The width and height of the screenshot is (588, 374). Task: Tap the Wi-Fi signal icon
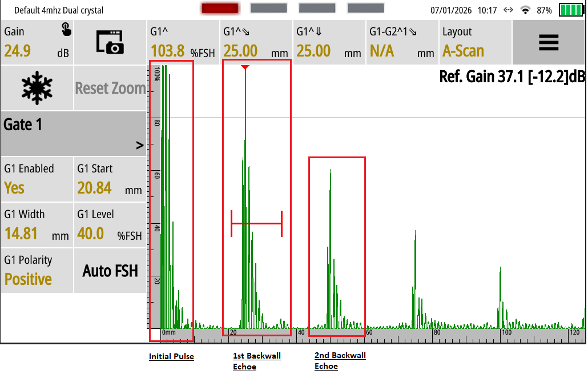pos(526,10)
